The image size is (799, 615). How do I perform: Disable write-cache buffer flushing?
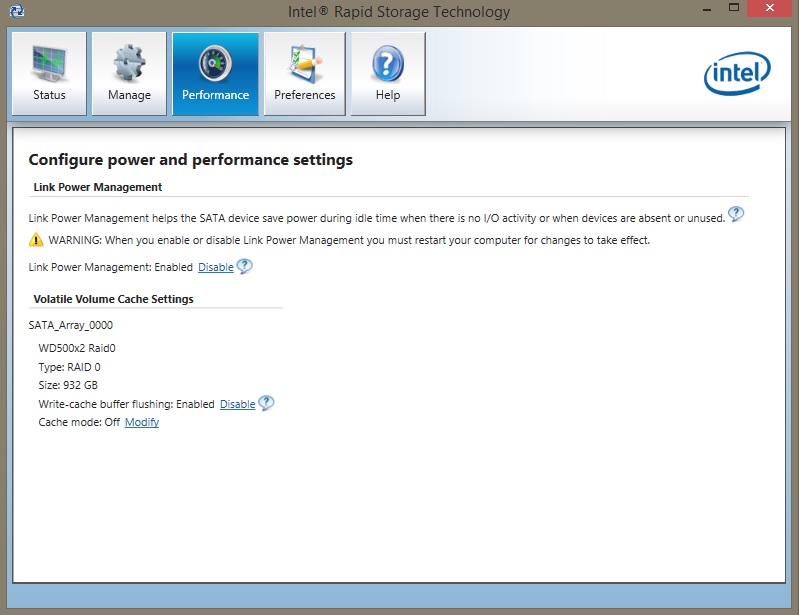coord(237,404)
